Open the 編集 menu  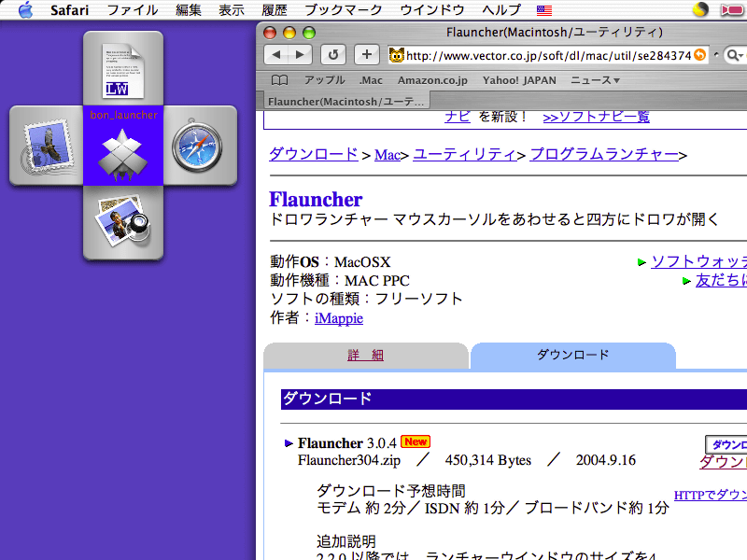(189, 10)
